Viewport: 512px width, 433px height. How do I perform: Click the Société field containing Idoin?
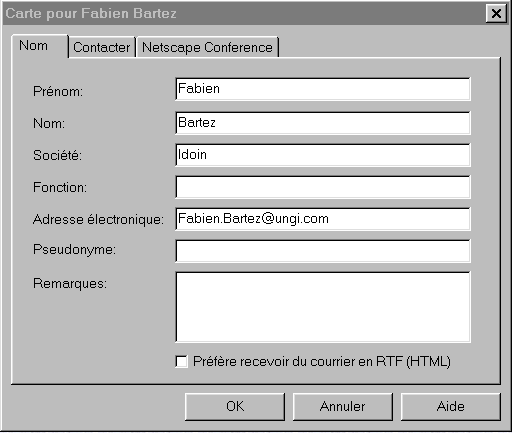[323, 155]
